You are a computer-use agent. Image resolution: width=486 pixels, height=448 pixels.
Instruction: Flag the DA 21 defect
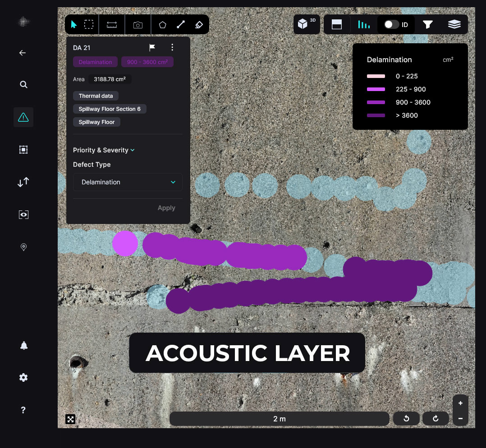pos(152,47)
